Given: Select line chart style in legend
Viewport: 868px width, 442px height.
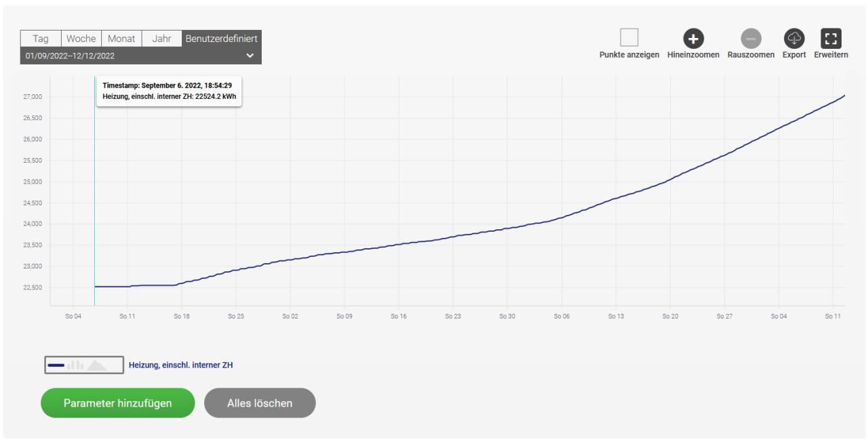Looking at the screenshot, I should tap(56, 365).
